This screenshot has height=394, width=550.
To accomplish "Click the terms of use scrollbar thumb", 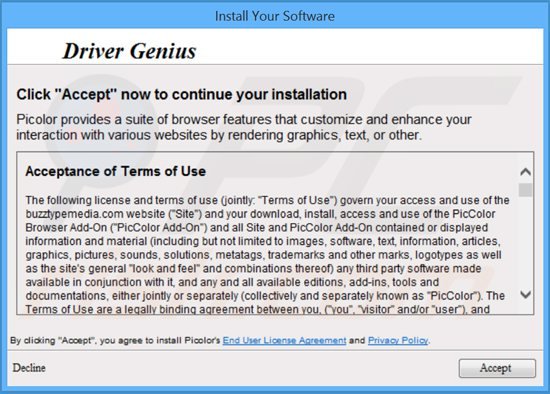I will (x=525, y=190).
